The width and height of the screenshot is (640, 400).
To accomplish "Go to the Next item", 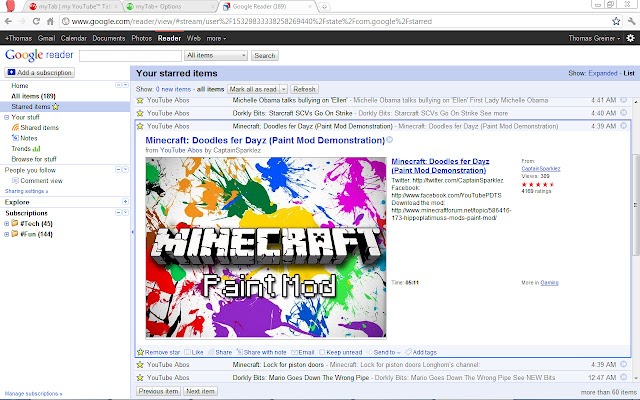I will (200, 391).
